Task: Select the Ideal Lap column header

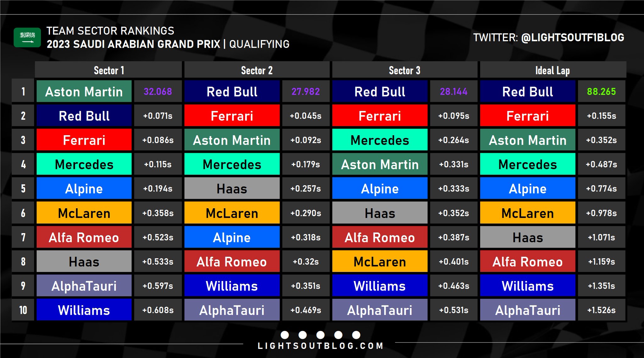Action: [x=553, y=70]
